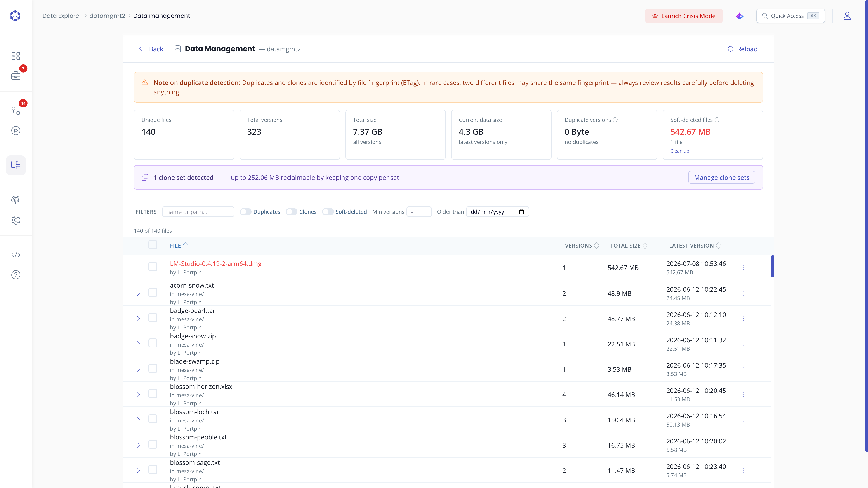The width and height of the screenshot is (868, 488).
Task: Open the workflow icon with badge 44
Action: click(x=16, y=110)
